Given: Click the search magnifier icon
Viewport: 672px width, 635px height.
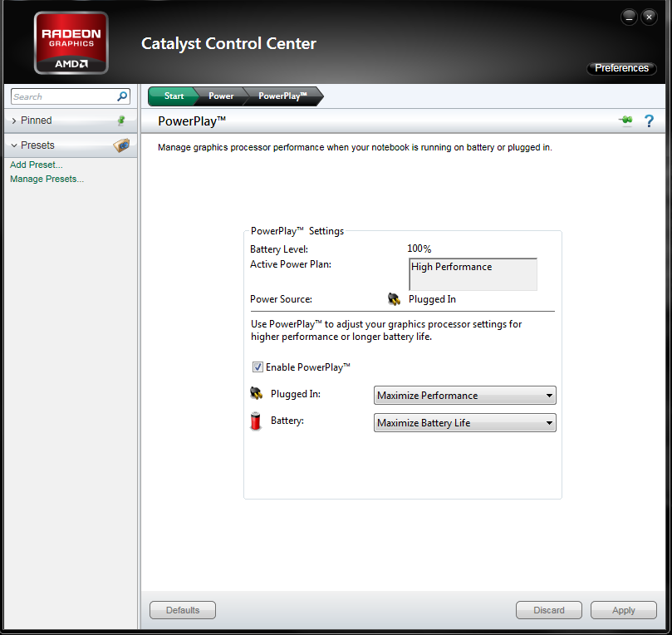Looking at the screenshot, I should click(122, 96).
